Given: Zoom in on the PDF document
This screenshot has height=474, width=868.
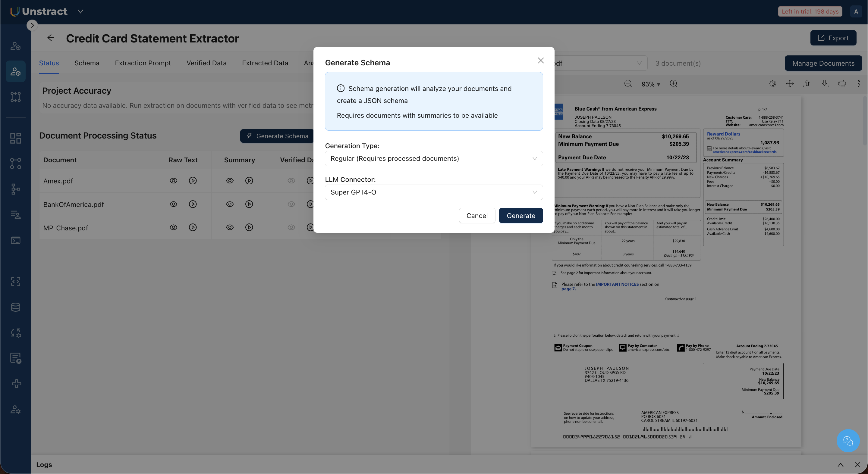Looking at the screenshot, I should (x=674, y=84).
